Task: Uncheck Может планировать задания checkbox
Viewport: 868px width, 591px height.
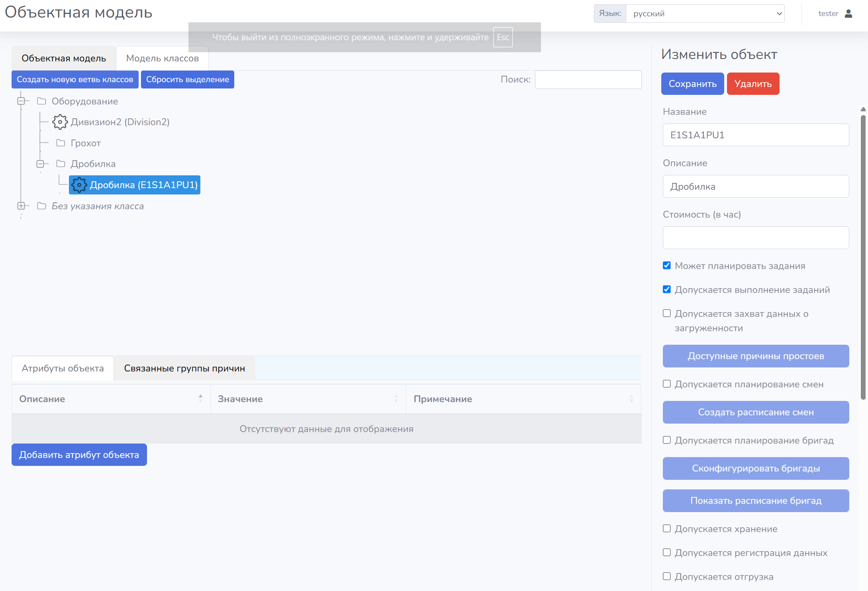Action: tap(667, 265)
